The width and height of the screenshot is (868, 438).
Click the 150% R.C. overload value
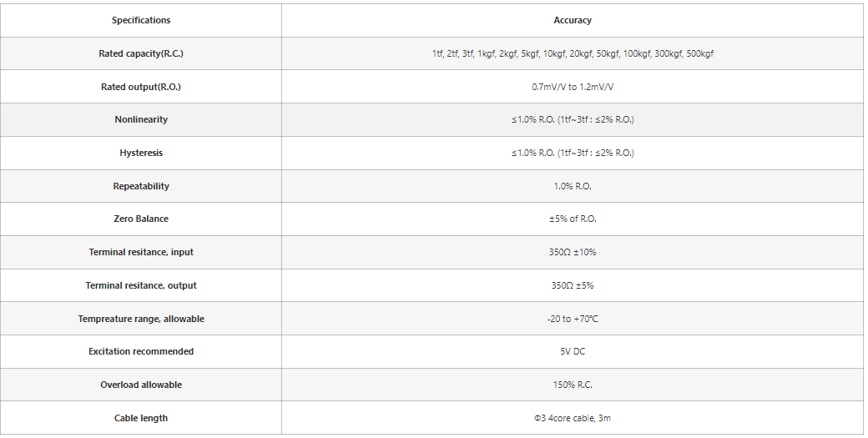click(x=573, y=385)
